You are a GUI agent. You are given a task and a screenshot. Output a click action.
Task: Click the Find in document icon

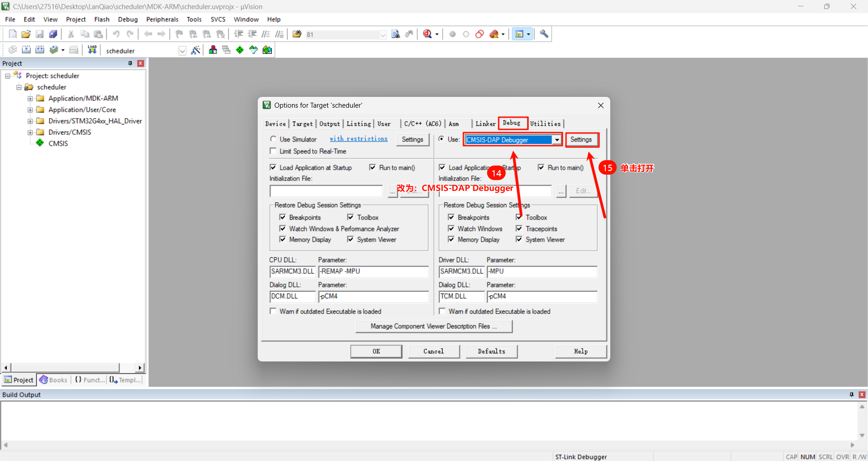tap(396, 34)
